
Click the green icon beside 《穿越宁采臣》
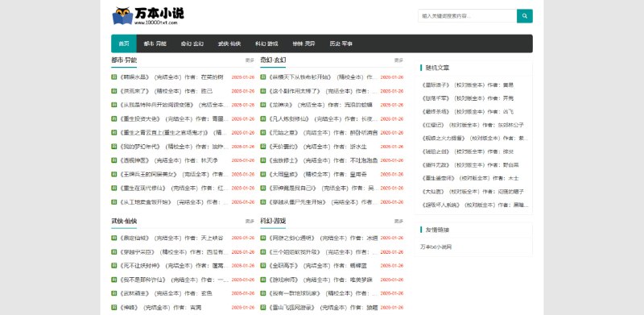(x=114, y=251)
